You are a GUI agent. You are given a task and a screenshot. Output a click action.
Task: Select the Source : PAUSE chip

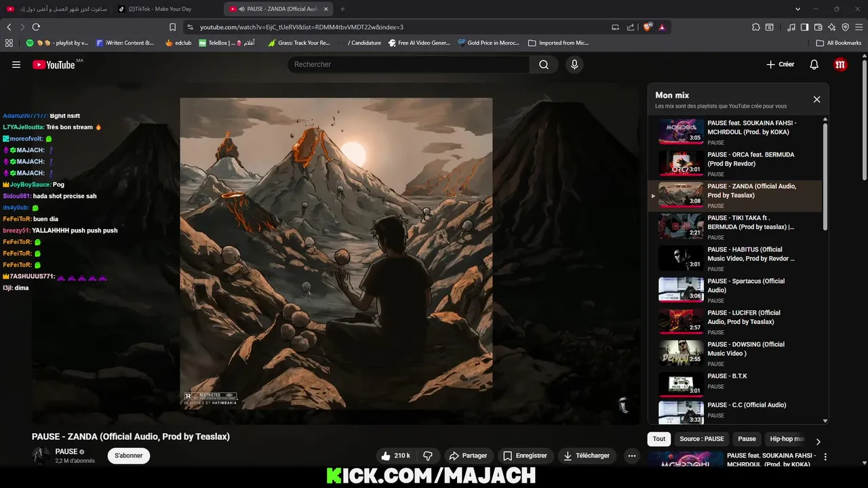pos(702,439)
